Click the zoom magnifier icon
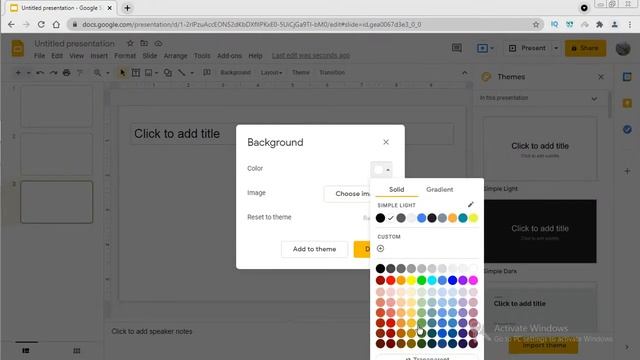The image size is (640, 360). coord(98,73)
